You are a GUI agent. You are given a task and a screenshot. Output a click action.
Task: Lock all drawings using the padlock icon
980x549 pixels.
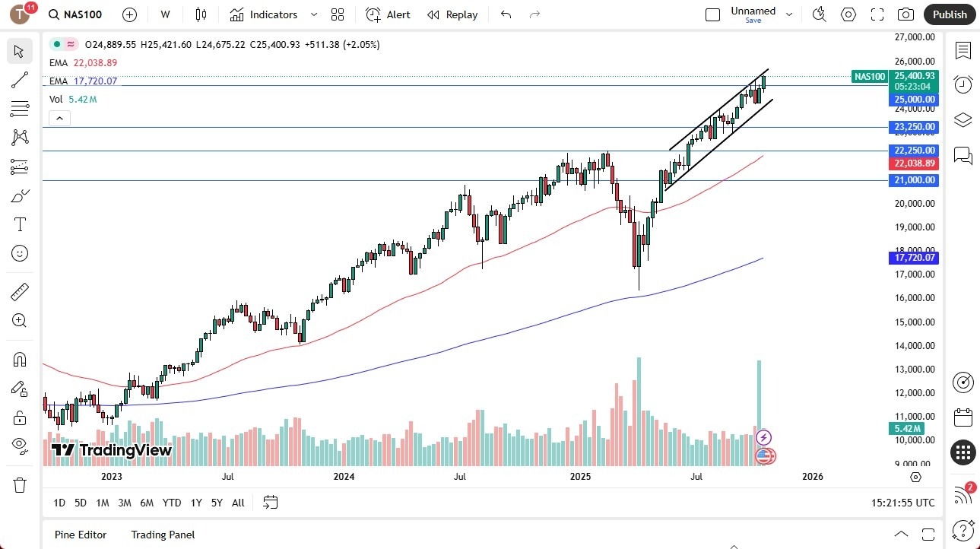point(20,417)
